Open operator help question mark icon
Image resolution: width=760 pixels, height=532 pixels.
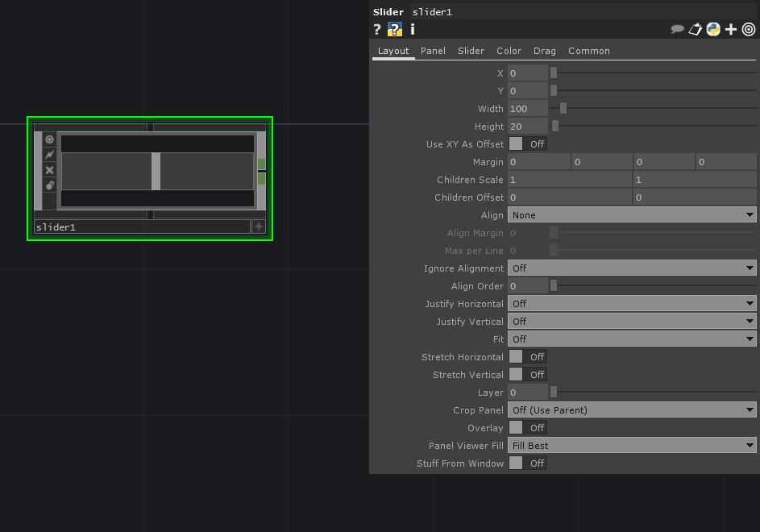(x=377, y=30)
